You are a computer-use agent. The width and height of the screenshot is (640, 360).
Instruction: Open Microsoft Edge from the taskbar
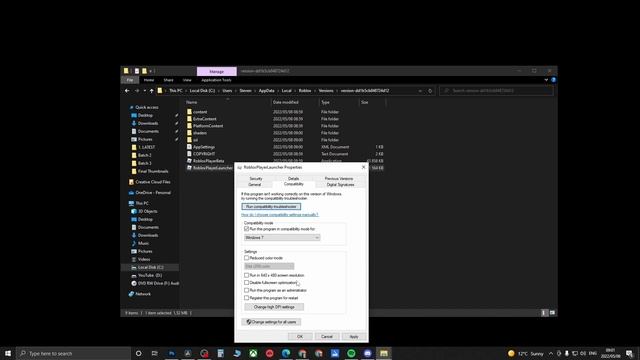coord(286,353)
